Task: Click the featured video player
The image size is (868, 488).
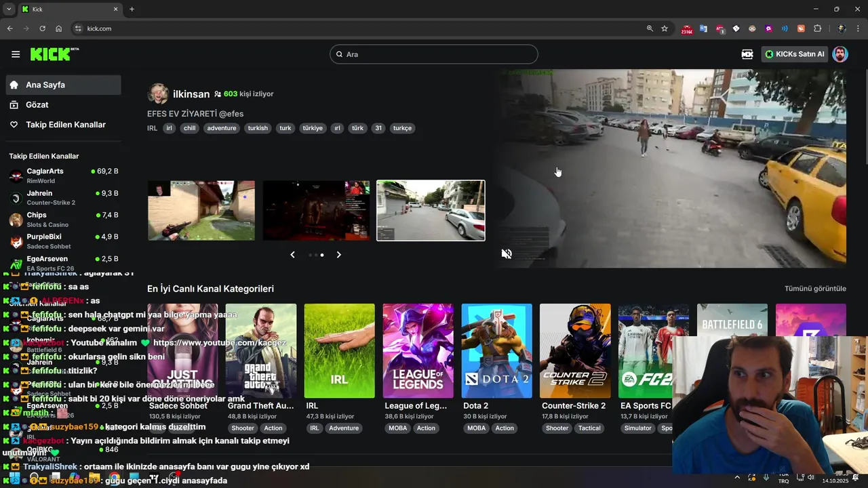Action: (x=673, y=168)
